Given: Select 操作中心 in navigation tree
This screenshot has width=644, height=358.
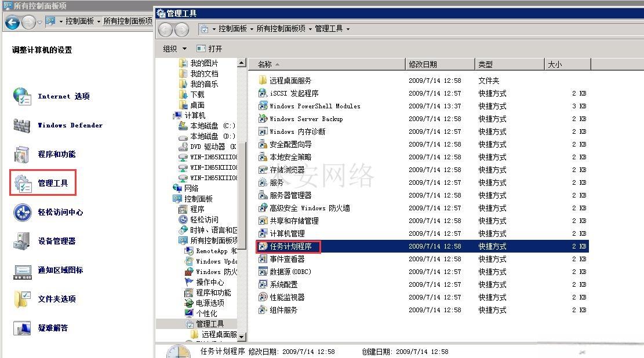Looking at the screenshot, I should coord(210,283).
